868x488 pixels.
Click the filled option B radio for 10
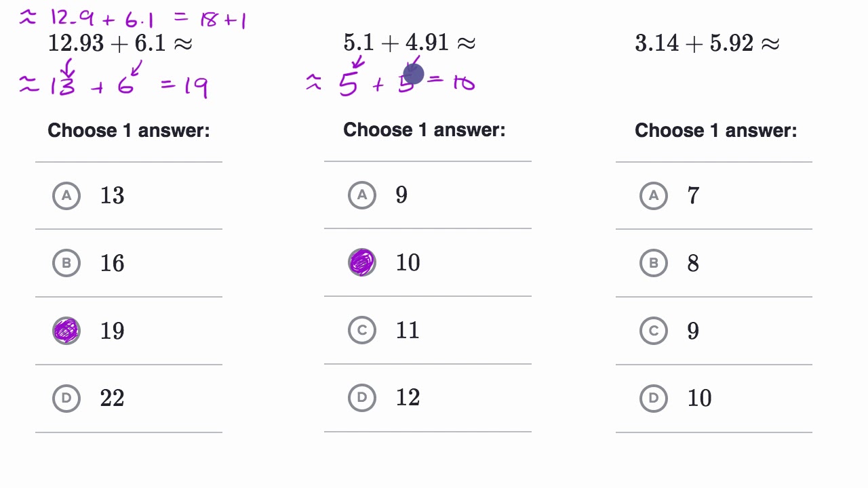(x=362, y=262)
